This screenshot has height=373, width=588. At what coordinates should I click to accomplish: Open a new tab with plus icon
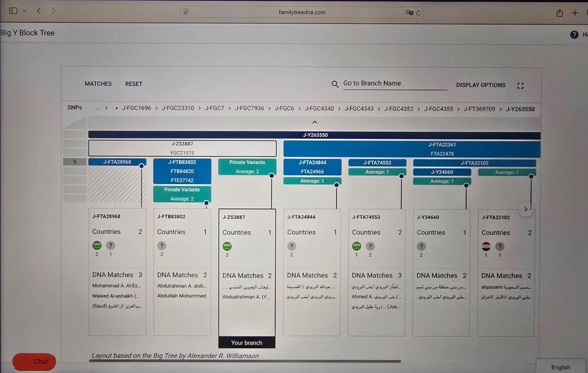tap(575, 13)
